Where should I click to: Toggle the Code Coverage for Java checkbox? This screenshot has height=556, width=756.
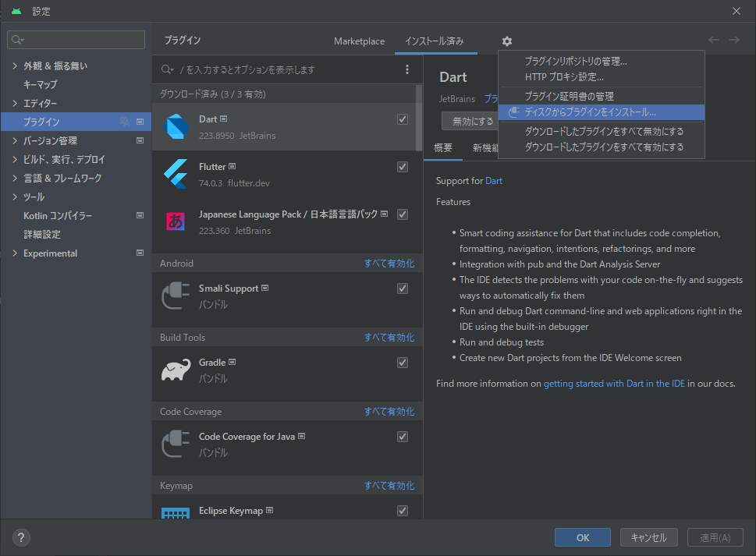point(403,437)
